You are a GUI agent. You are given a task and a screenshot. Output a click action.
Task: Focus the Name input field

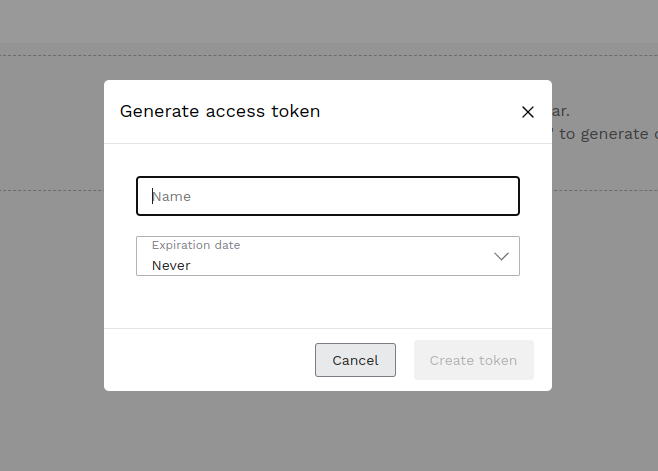coord(328,196)
